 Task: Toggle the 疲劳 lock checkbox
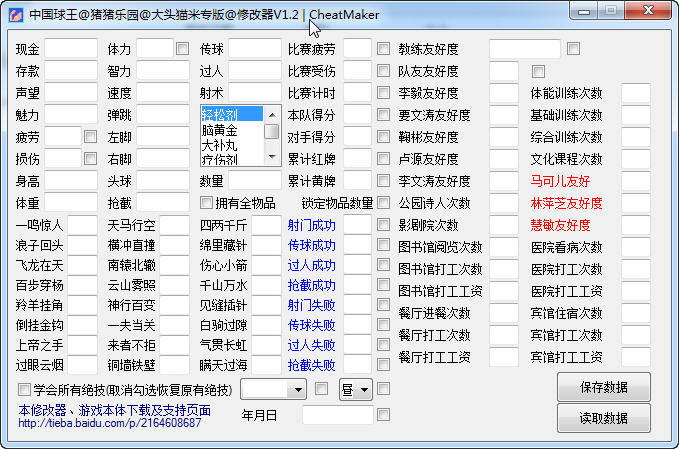point(90,137)
